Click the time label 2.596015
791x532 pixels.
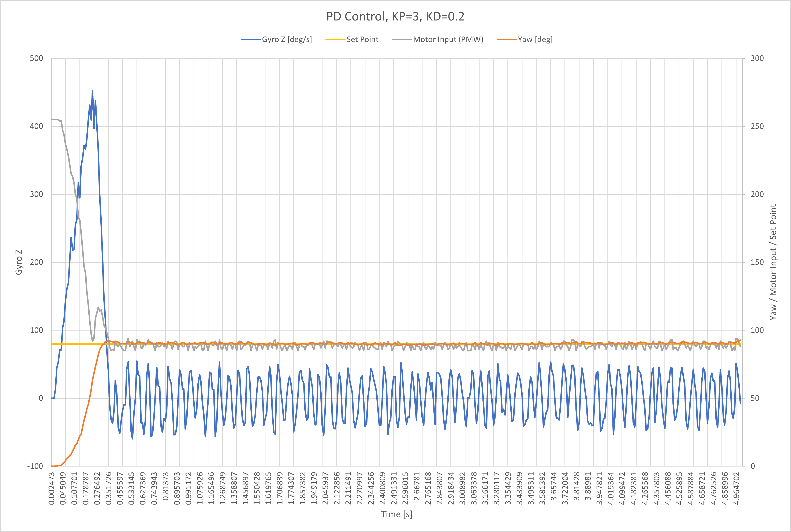(x=405, y=488)
